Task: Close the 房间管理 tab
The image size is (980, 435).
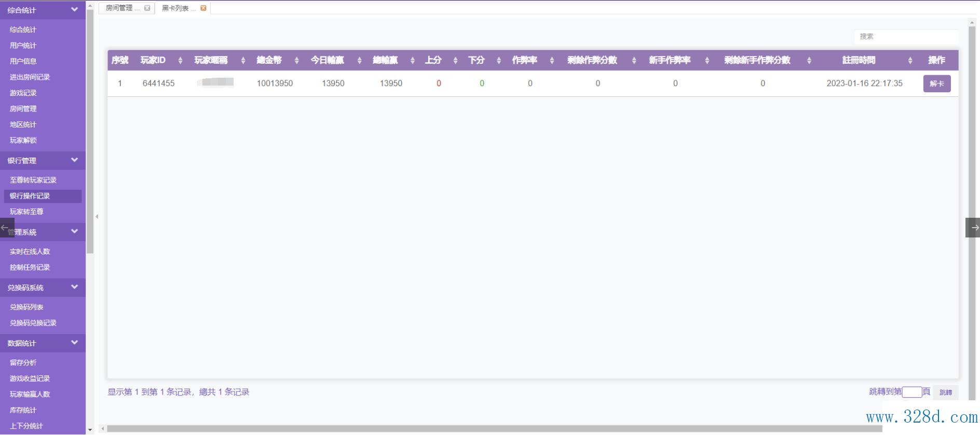Action: point(147,8)
